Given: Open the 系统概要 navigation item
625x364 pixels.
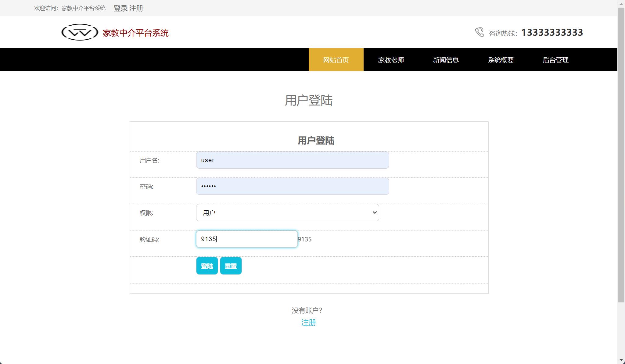Looking at the screenshot, I should coord(501,59).
